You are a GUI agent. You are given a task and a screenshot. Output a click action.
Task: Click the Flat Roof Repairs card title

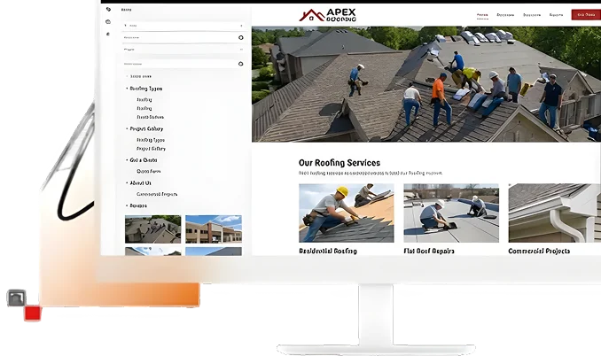tap(429, 252)
